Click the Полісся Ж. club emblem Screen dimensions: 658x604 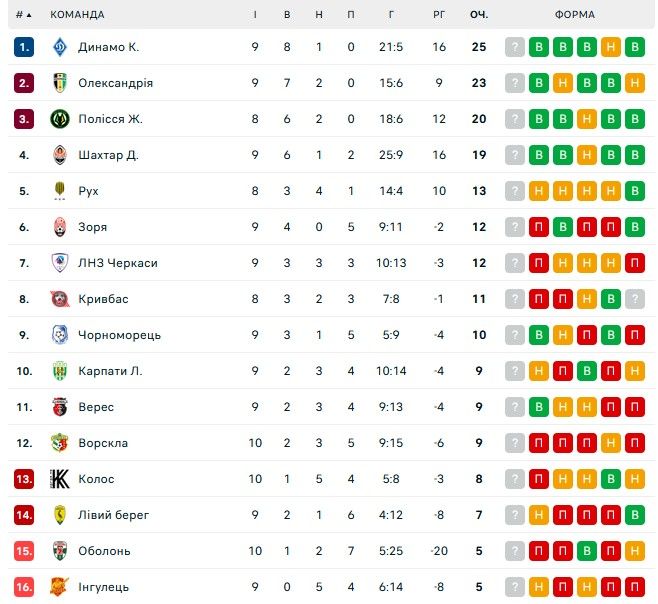[59, 119]
